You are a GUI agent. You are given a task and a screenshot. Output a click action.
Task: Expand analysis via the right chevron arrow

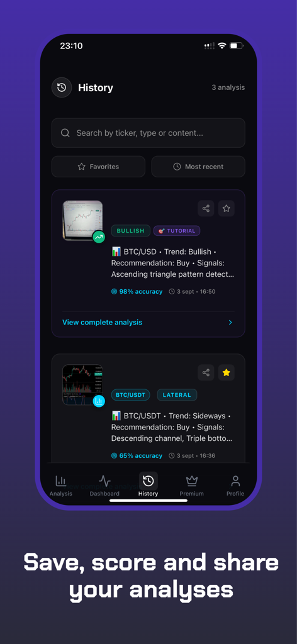(x=230, y=323)
